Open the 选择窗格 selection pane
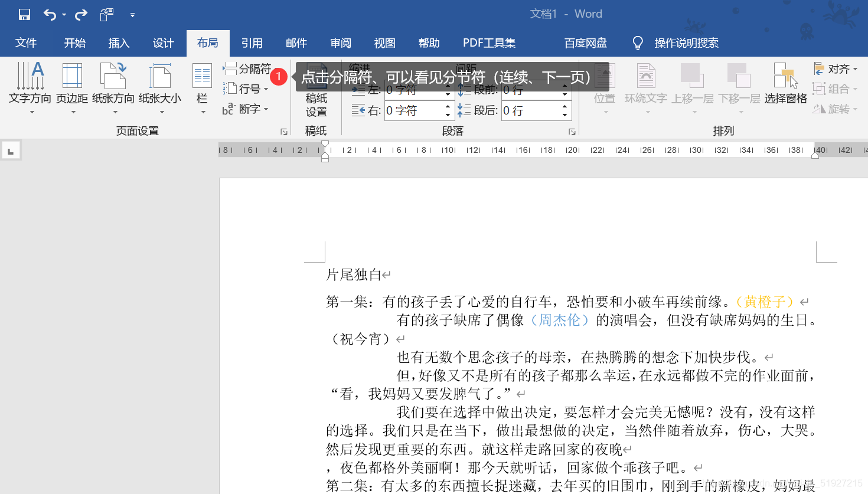Viewport: 868px width, 494px height. point(785,83)
